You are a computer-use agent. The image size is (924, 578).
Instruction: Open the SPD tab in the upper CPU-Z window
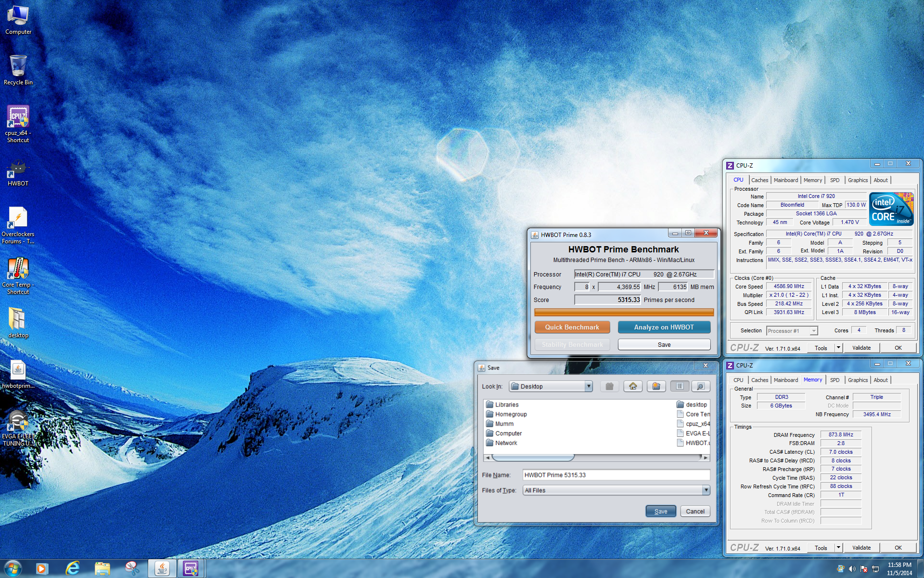pyautogui.click(x=834, y=180)
